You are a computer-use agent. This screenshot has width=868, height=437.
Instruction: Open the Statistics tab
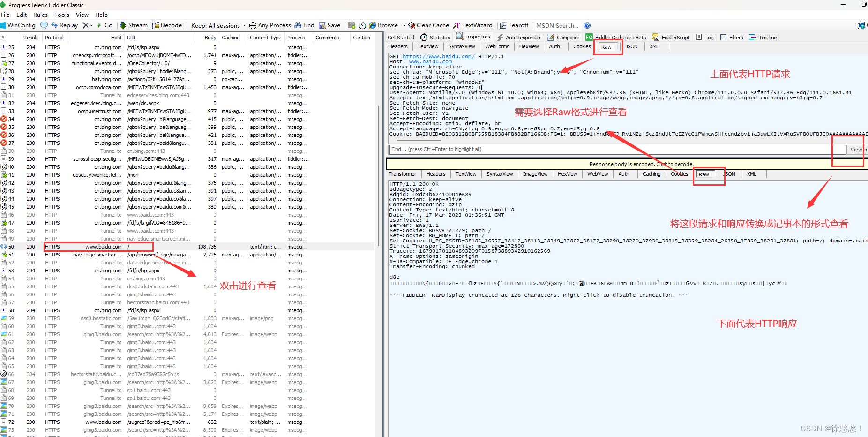tap(435, 38)
